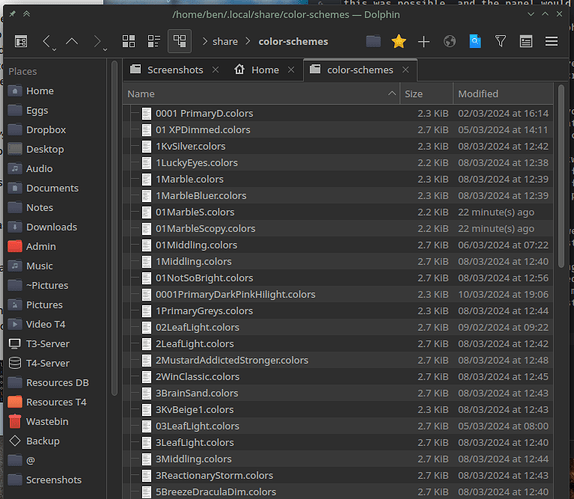Screen dimensions: 574x499
Task: Click the dark folder toolbar icon
Action: click(x=373, y=41)
